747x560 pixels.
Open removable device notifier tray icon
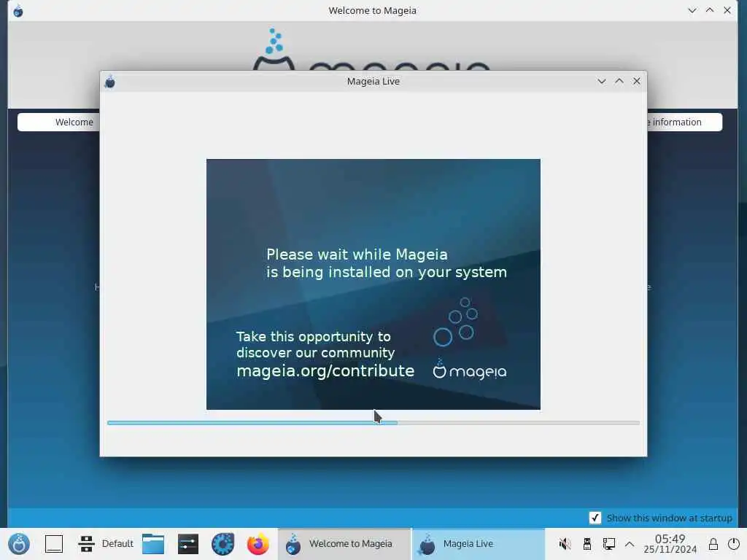click(587, 544)
